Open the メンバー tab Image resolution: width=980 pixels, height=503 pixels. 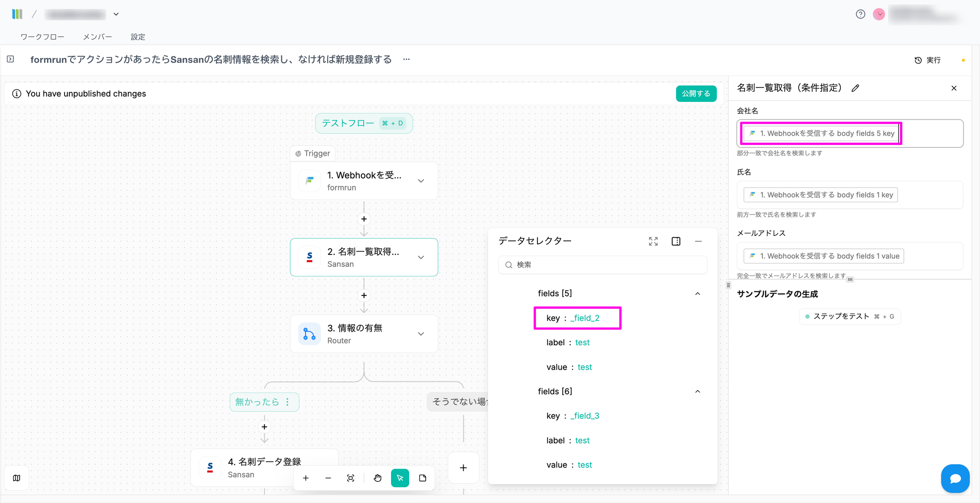(97, 37)
